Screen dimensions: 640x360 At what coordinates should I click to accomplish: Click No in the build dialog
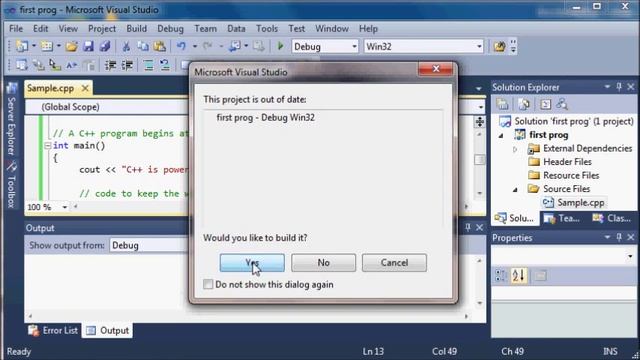323,262
